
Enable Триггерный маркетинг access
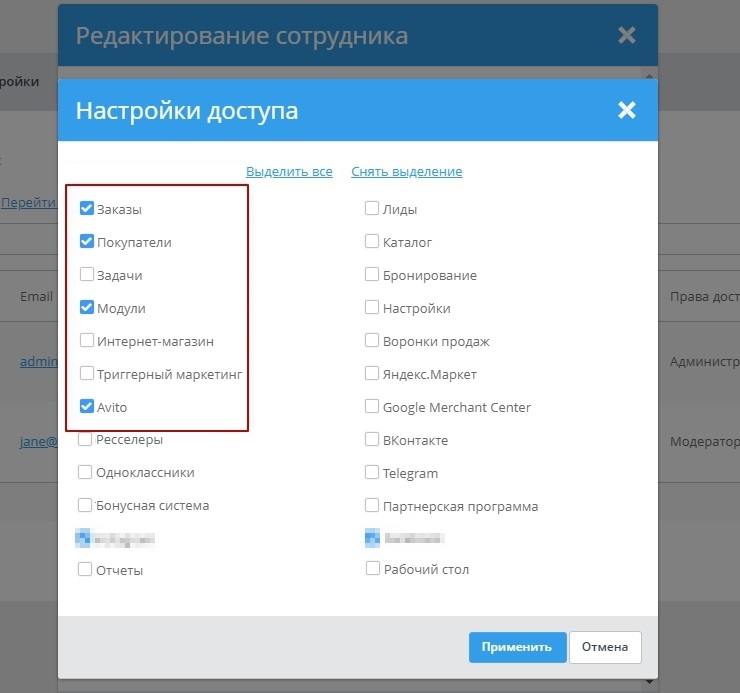click(x=87, y=374)
